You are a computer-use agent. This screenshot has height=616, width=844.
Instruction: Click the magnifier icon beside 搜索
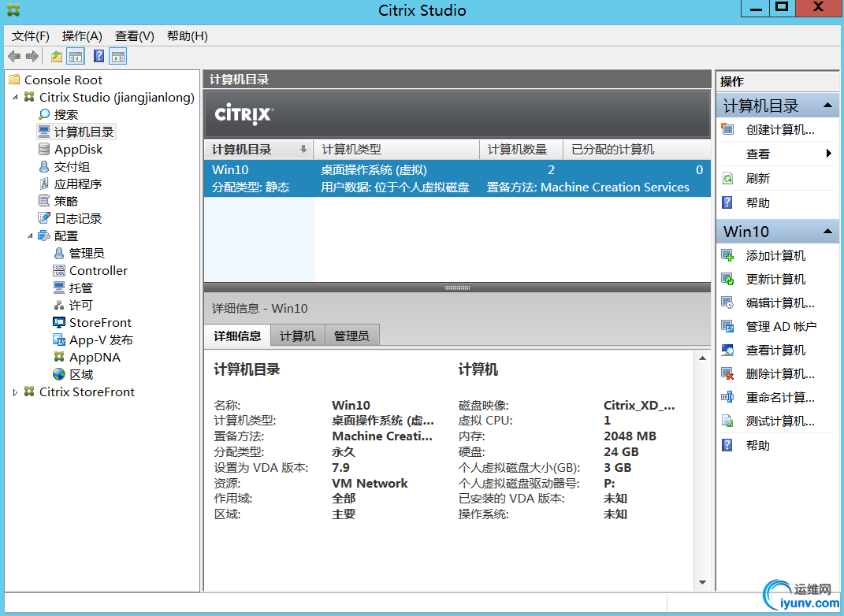pyautogui.click(x=44, y=114)
